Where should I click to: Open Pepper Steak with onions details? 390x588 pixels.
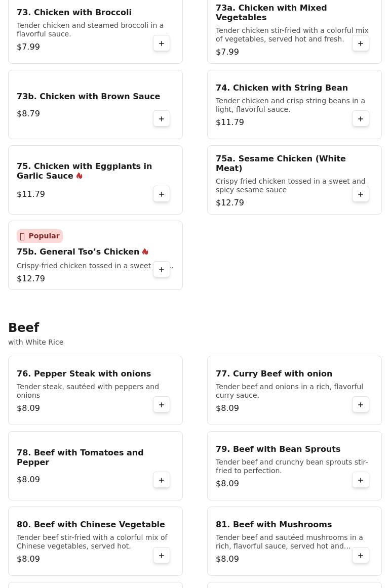pos(84,373)
